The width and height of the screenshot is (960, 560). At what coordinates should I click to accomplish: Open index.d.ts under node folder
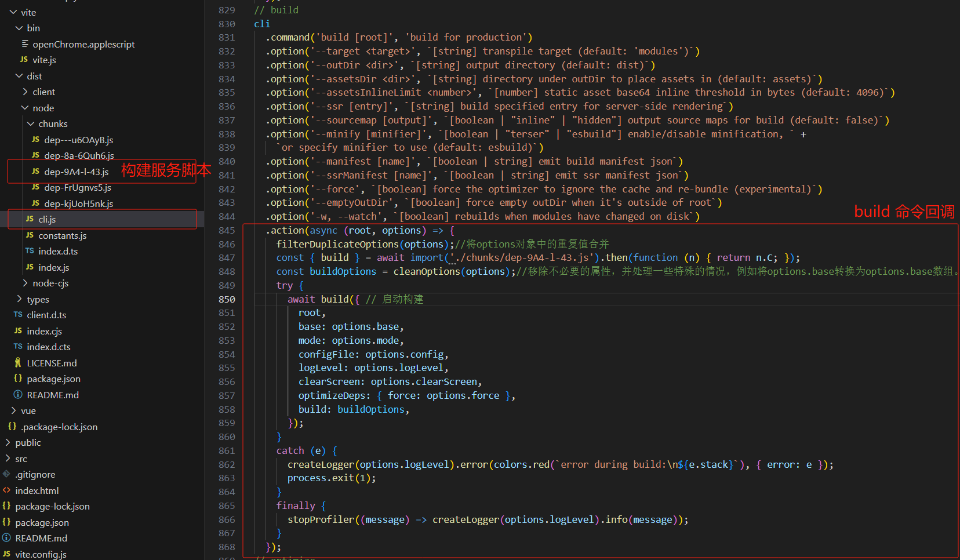click(x=58, y=251)
